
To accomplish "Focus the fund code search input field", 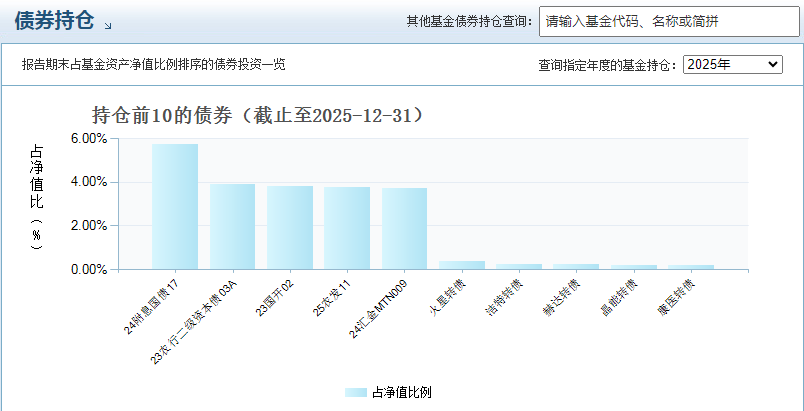I will pos(669,22).
